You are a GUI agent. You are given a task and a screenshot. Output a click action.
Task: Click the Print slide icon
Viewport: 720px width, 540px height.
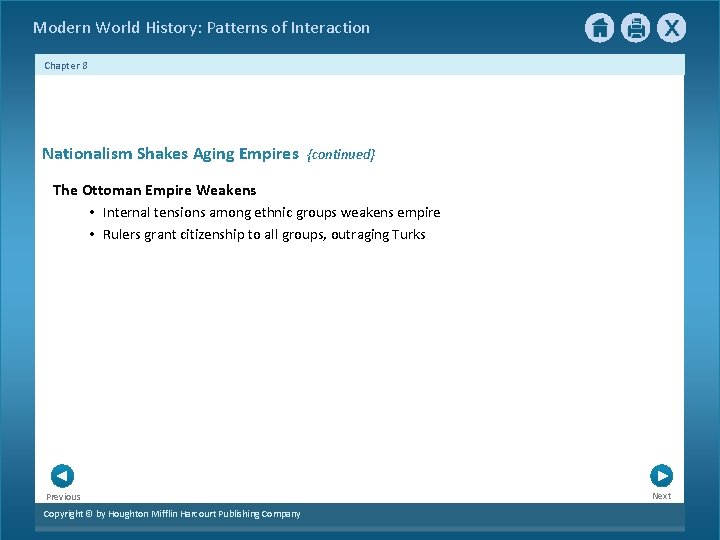pyautogui.click(x=636, y=28)
